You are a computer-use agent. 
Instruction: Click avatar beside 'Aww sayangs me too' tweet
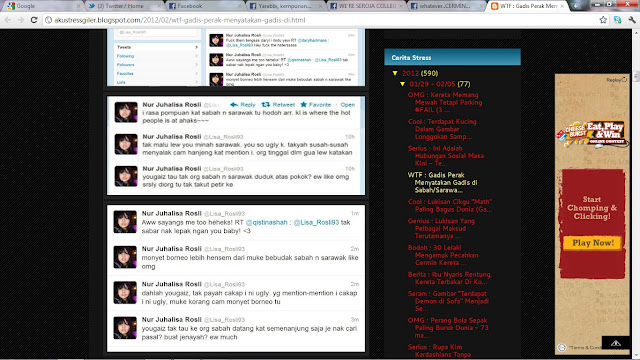click(x=125, y=222)
